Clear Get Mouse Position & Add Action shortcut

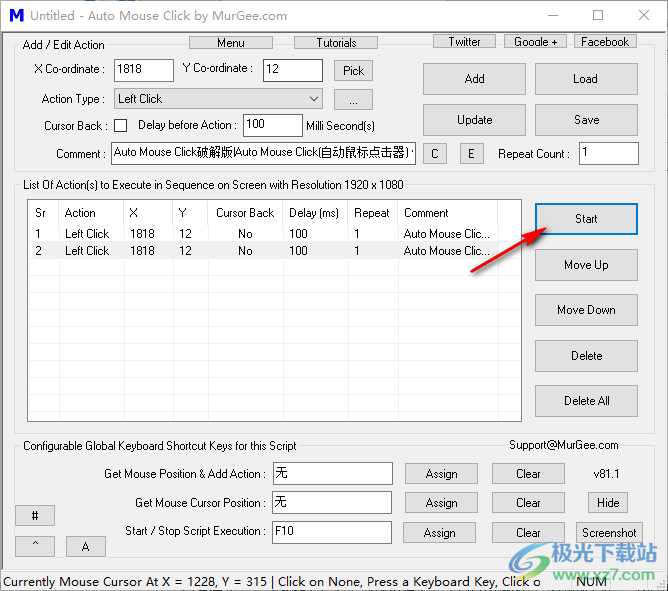pyautogui.click(x=528, y=474)
